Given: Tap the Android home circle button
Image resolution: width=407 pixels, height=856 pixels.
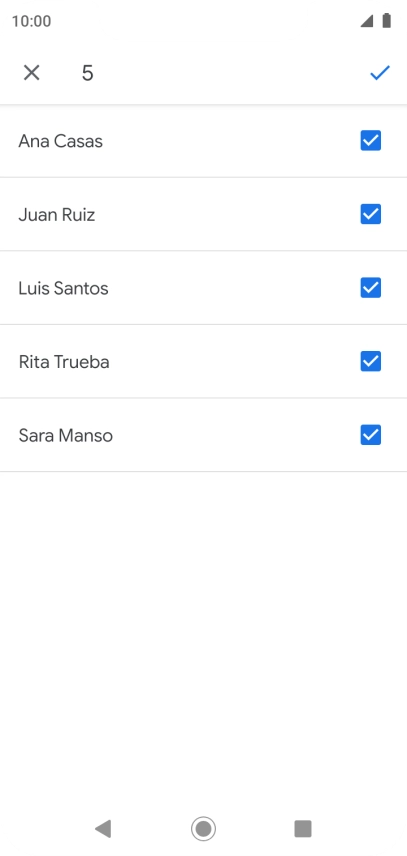Looking at the screenshot, I should pyautogui.click(x=204, y=829).
